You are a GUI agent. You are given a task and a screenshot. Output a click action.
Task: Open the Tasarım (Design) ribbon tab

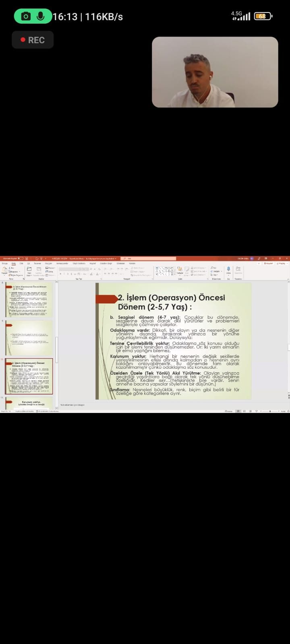click(37, 263)
